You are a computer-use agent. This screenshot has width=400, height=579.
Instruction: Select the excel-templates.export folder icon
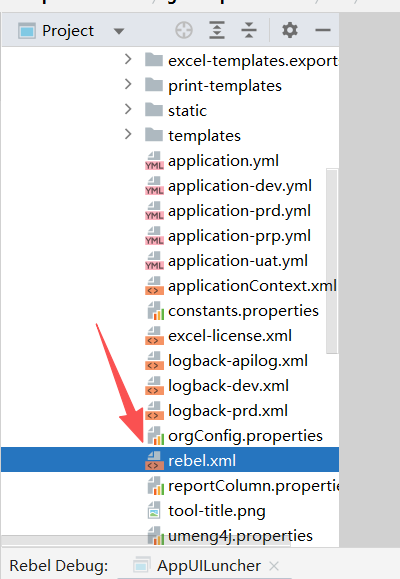(154, 59)
